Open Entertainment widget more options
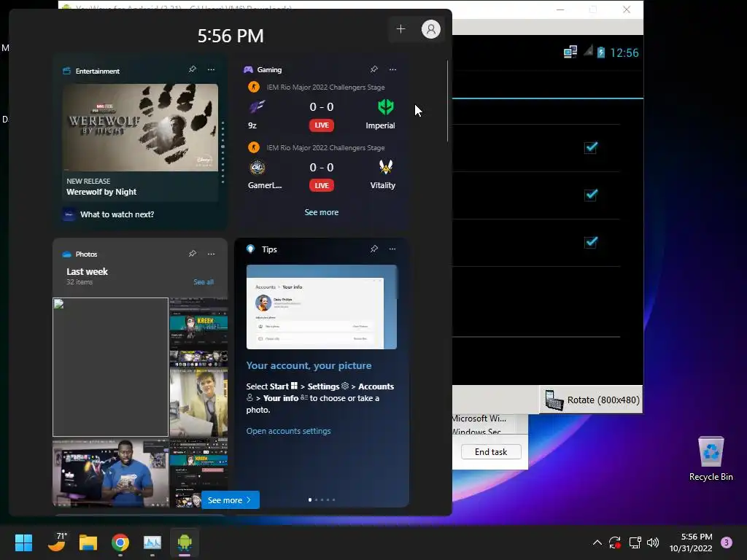This screenshot has width=747, height=560. 211,69
